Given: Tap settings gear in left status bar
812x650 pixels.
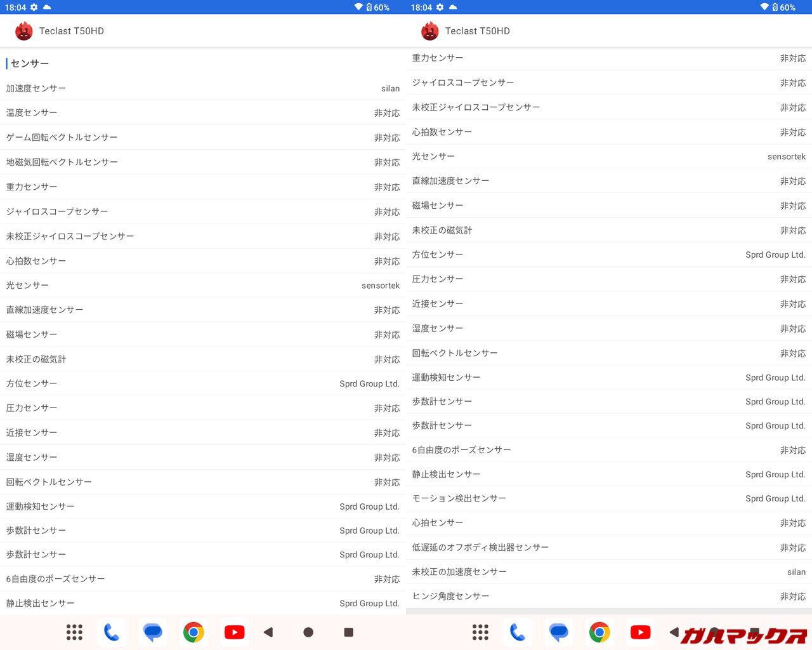Looking at the screenshot, I should click(x=34, y=8).
